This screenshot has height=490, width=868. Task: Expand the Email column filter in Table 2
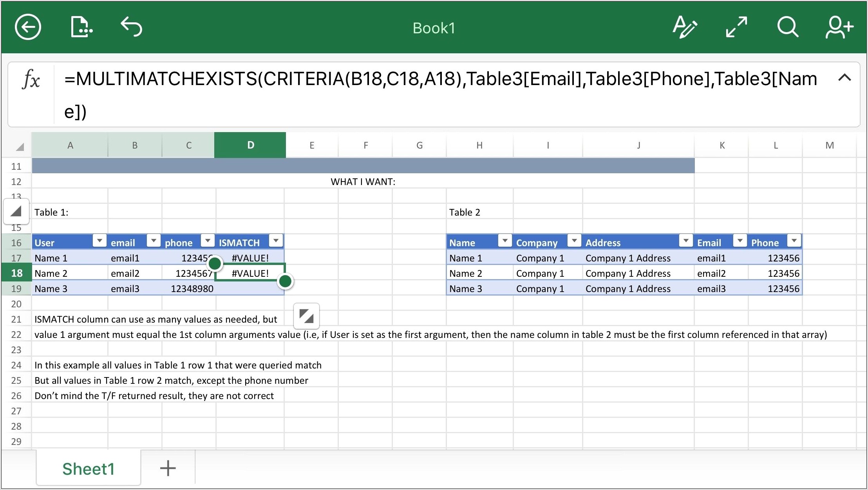tap(739, 242)
